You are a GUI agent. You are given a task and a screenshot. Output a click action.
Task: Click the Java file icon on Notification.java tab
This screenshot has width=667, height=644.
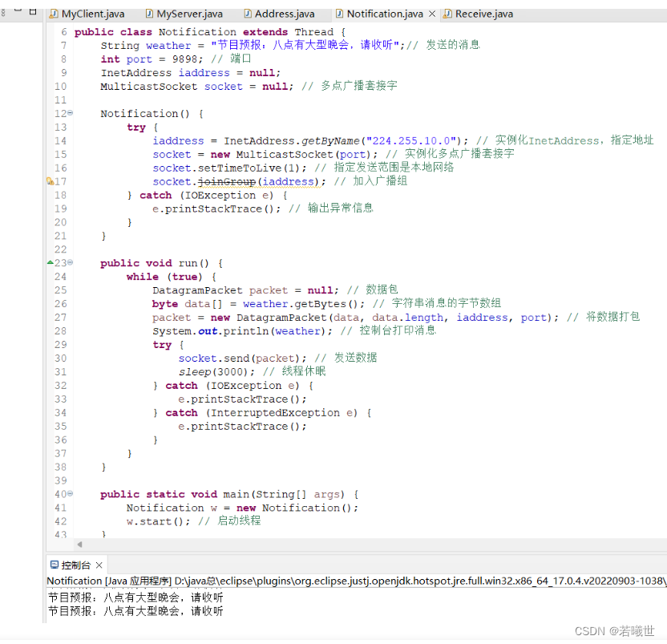coord(339,14)
